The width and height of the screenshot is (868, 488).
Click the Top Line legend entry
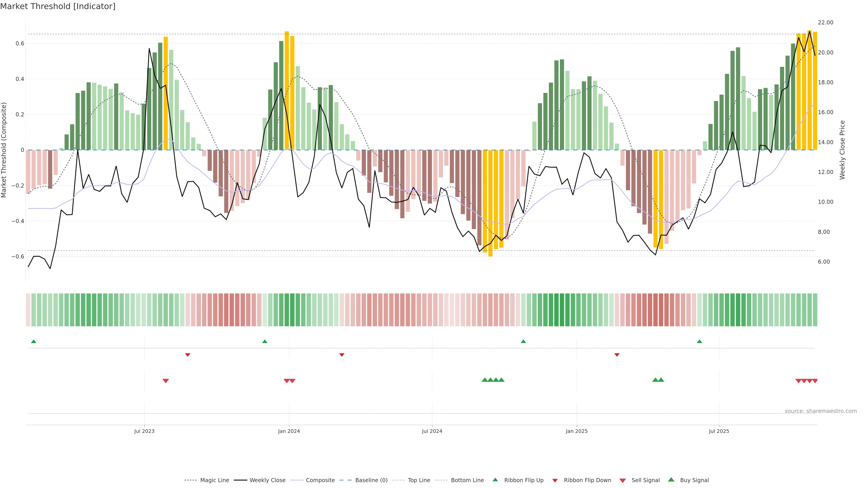419,480
